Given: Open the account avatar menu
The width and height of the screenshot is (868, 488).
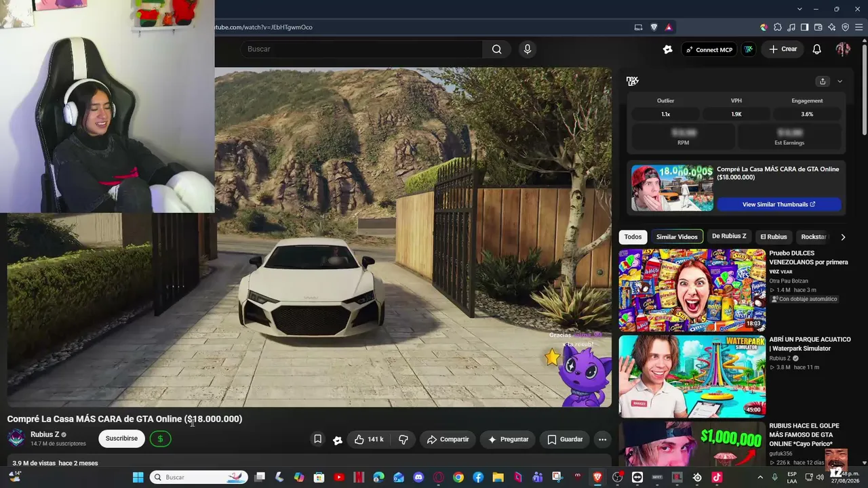Looking at the screenshot, I should (x=843, y=49).
